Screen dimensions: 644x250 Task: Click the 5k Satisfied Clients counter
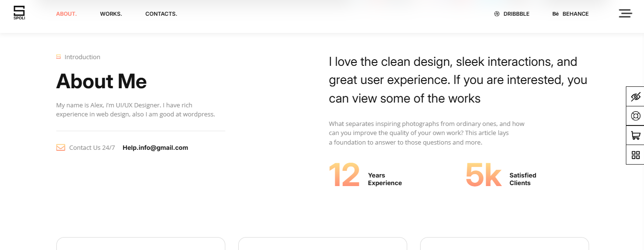click(501, 175)
